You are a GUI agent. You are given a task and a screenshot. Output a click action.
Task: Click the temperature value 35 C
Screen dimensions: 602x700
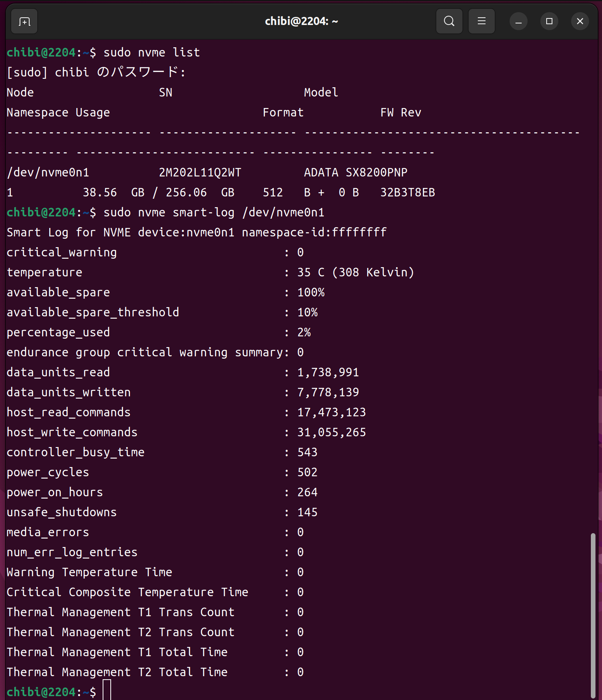(311, 273)
